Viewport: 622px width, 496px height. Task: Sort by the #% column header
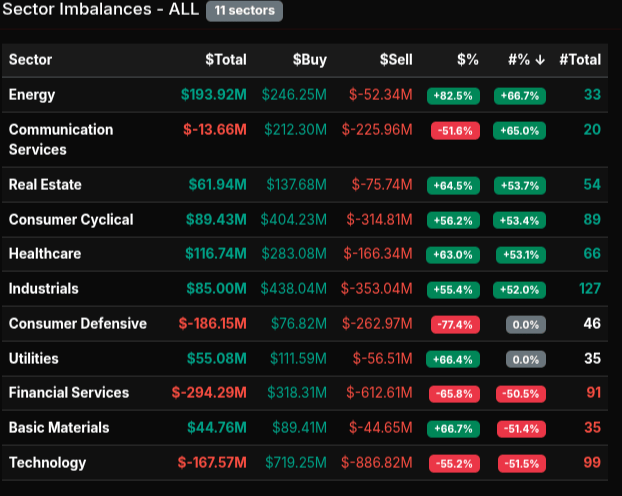tap(525, 60)
